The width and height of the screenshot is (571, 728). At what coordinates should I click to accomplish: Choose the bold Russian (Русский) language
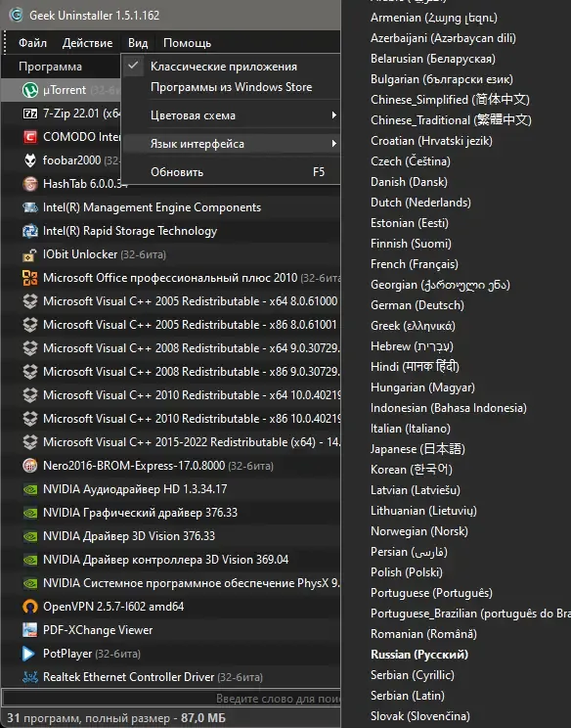point(419,655)
